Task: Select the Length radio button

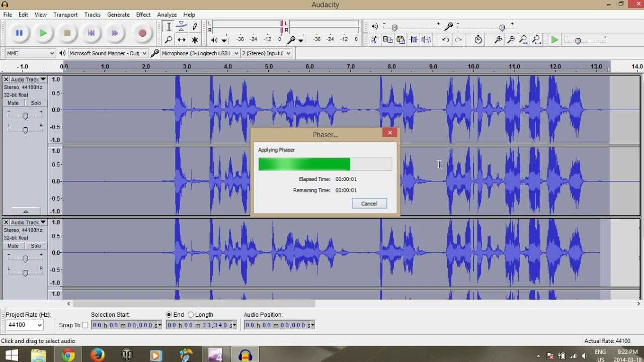Action: point(191,315)
